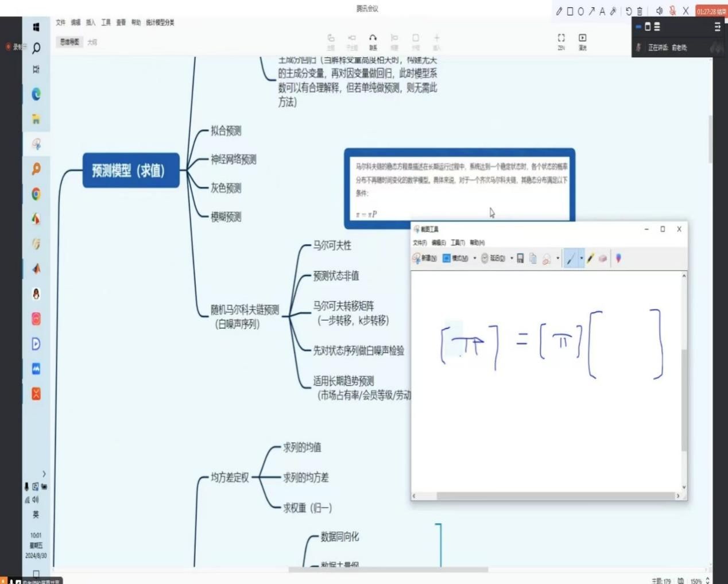This screenshot has height=584, width=728.
Task: Open Snipping Tool 文件 menu
Action: (420, 242)
